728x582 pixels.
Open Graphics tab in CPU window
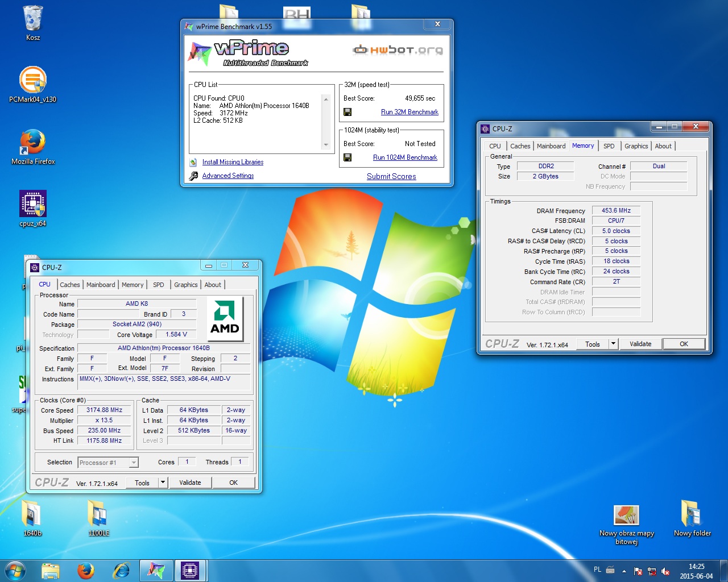pyautogui.click(x=186, y=285)
